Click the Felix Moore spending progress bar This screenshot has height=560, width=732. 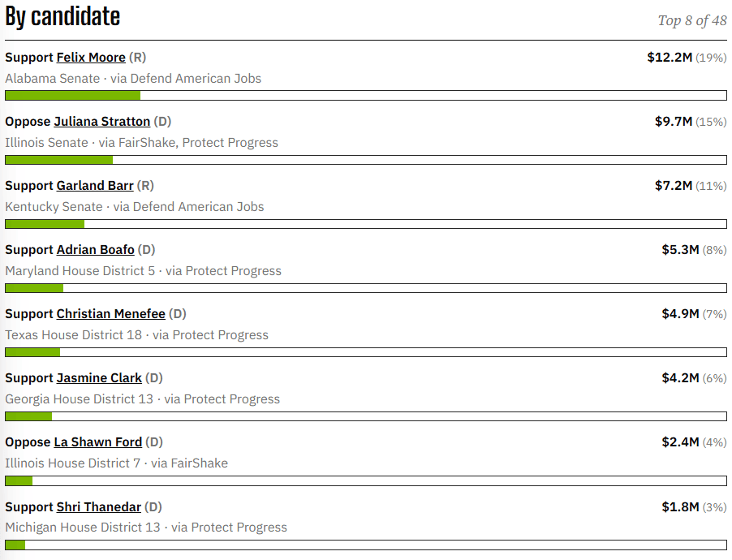pyautogui.click(x=366, y=95)
